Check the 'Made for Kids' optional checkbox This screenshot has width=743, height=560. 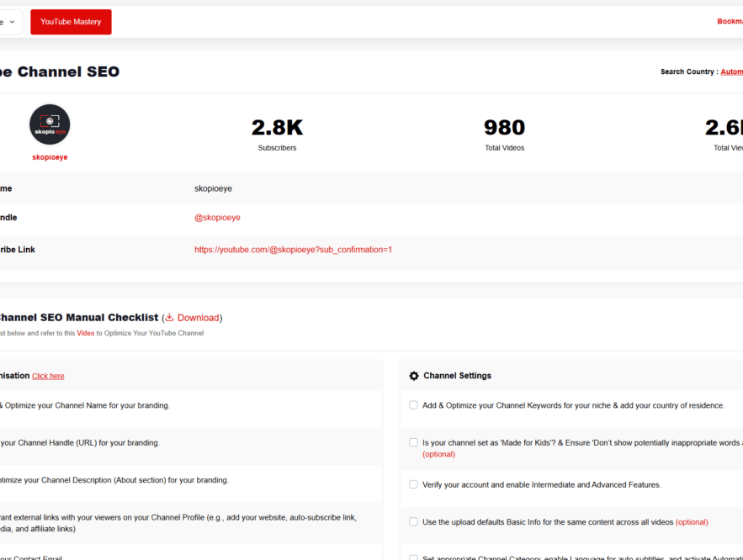(x=413, y=441)
